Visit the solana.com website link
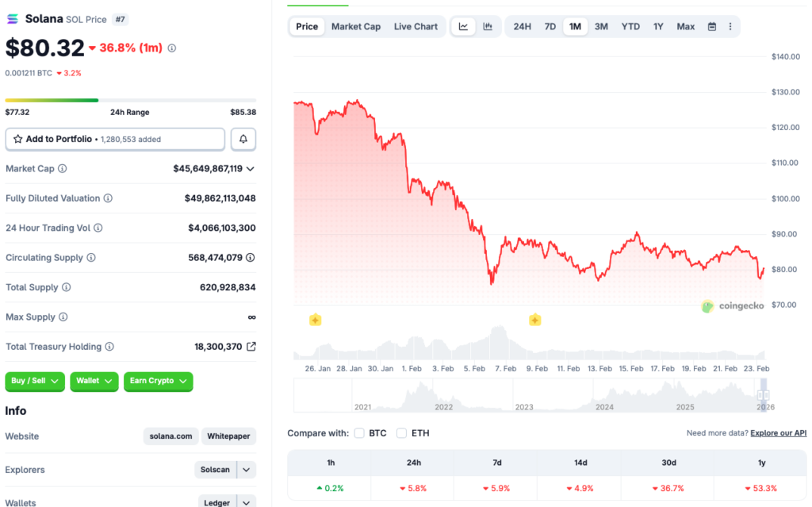 (x=170, y=436)
